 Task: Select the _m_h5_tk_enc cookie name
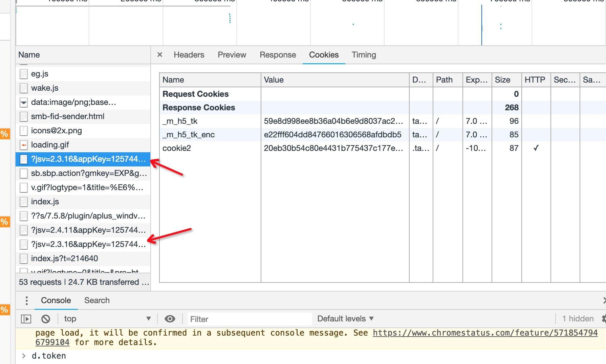point(189,135)
